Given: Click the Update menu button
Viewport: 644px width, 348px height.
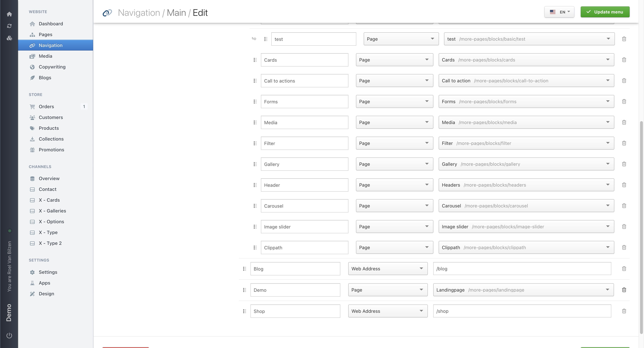Looking at the screenshot, I should [605, 12].
